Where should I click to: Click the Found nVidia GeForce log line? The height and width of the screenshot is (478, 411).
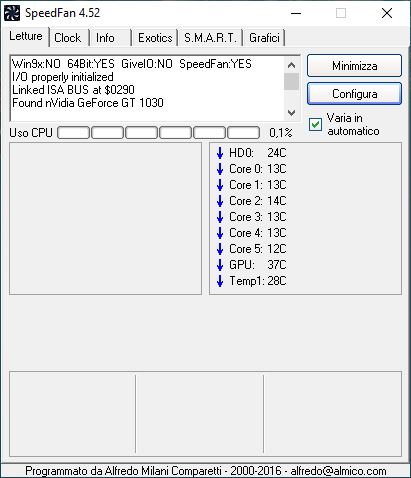(x=88, y=103)
